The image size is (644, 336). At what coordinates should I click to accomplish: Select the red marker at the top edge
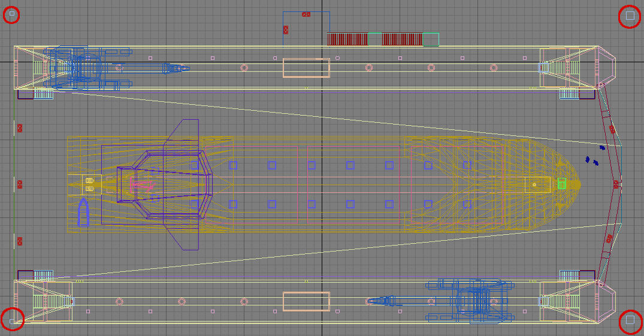tap(306, 14)
